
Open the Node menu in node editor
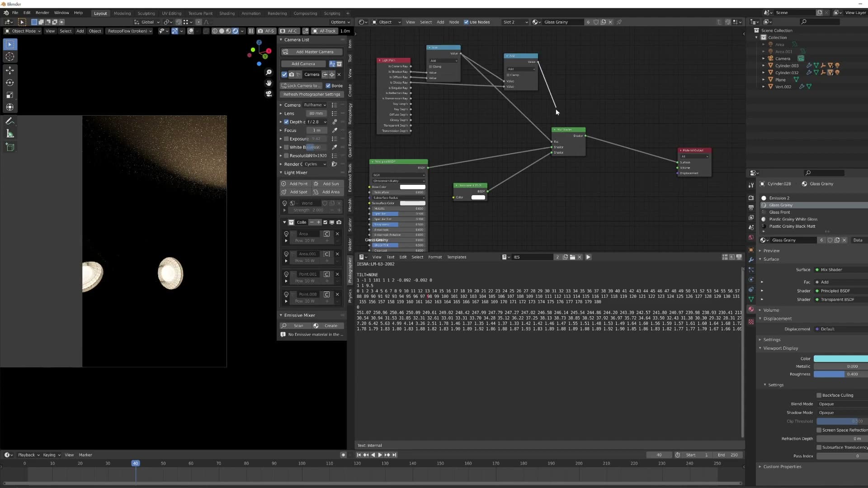coord(454,22)
